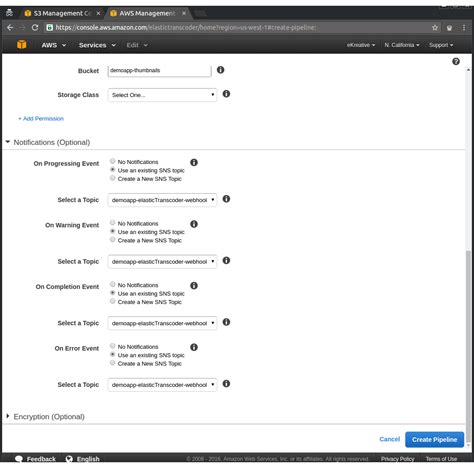Screen dimensions: 474x468
Task: Reload the page with refresh icon
Action: pos(35,28)
